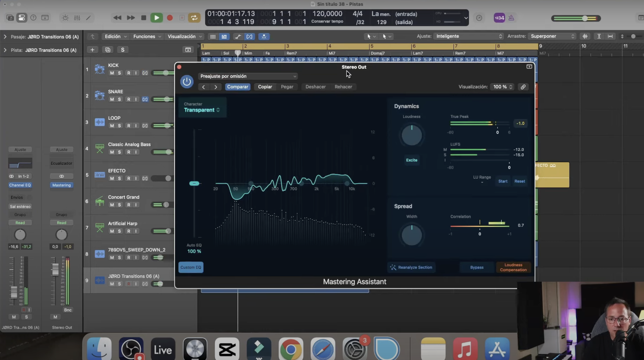Click the metronome icon in the toolbar
644x360 pixels.
pyautogui.click(x=511, y=18)
